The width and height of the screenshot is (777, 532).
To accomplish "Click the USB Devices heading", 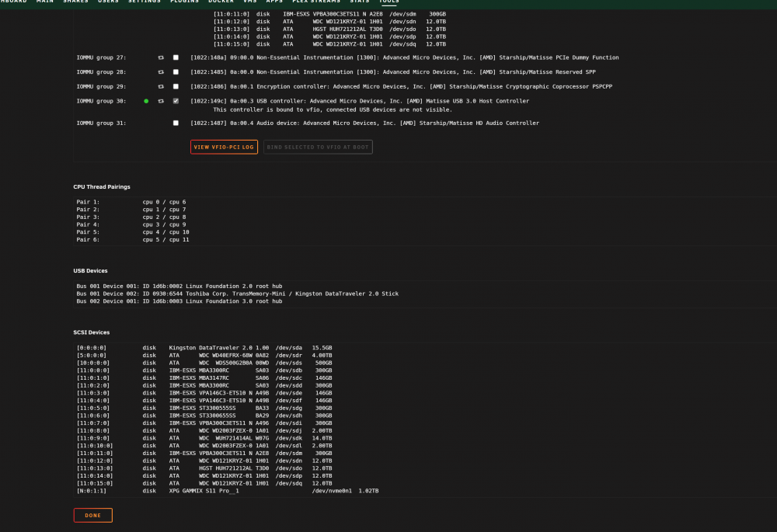I will [90, 270].
